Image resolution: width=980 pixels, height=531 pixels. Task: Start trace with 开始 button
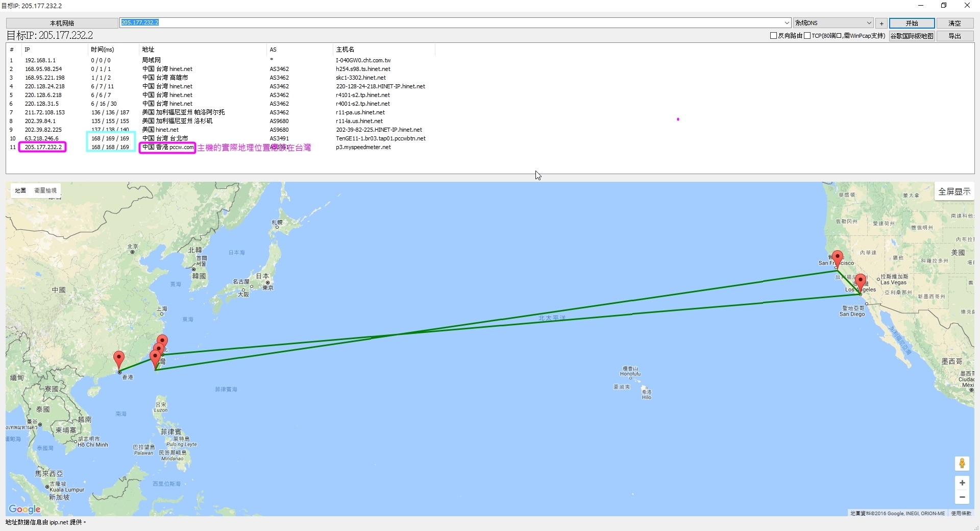tap(912, 23)
